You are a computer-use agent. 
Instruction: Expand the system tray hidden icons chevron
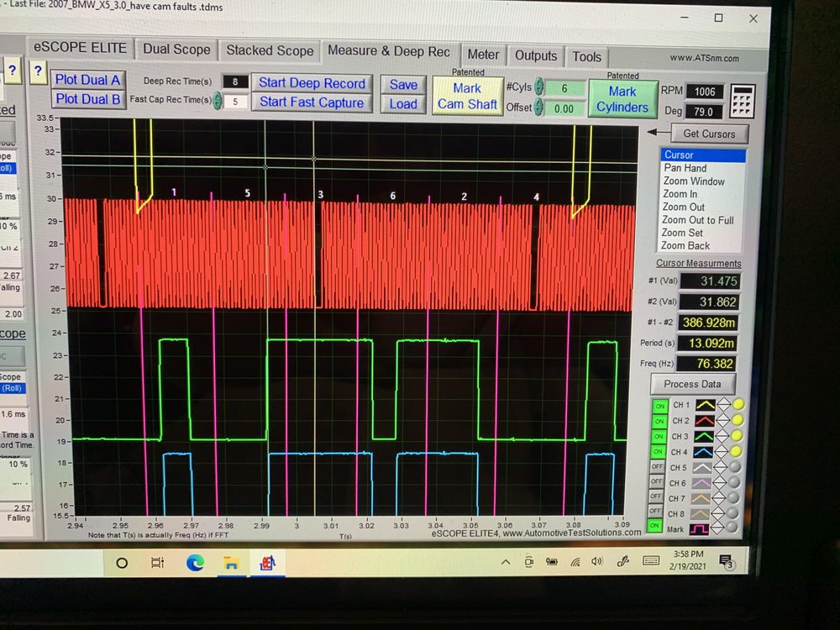[x=505, y=562]
